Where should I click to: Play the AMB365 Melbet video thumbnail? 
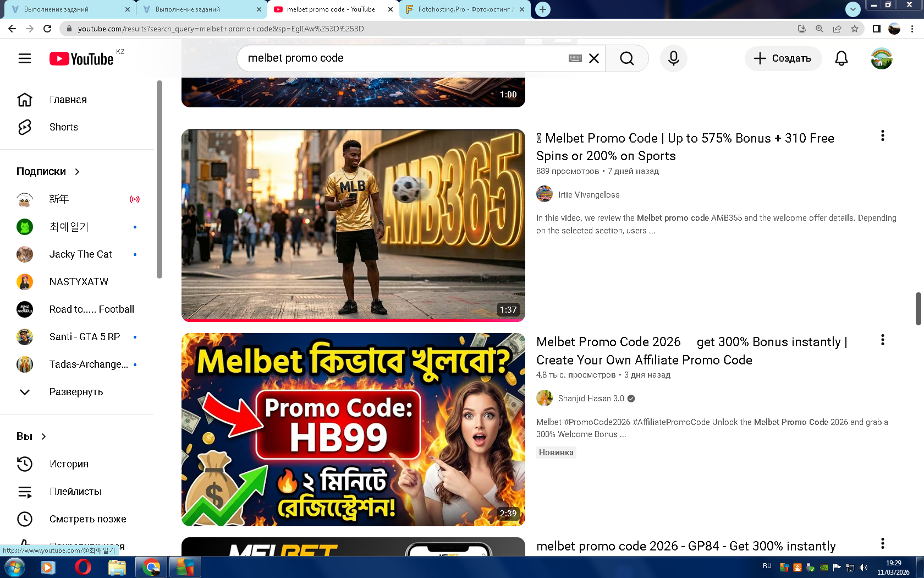pyautogui.click(x=353, y=226)
